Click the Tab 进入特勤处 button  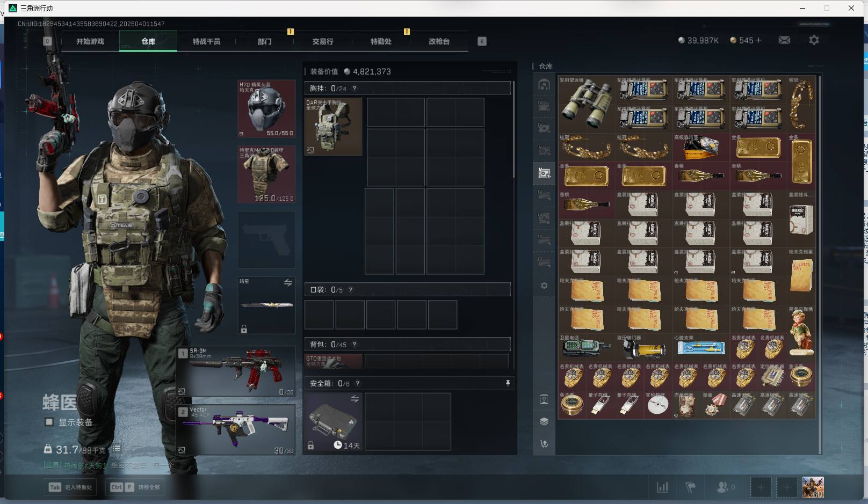(71, 487)
